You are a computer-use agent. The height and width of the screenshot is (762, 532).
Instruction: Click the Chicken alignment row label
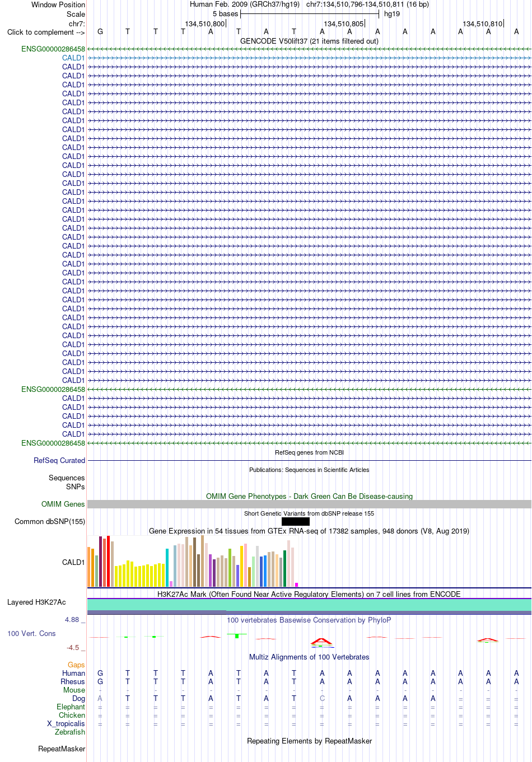(x=72, y=715)
